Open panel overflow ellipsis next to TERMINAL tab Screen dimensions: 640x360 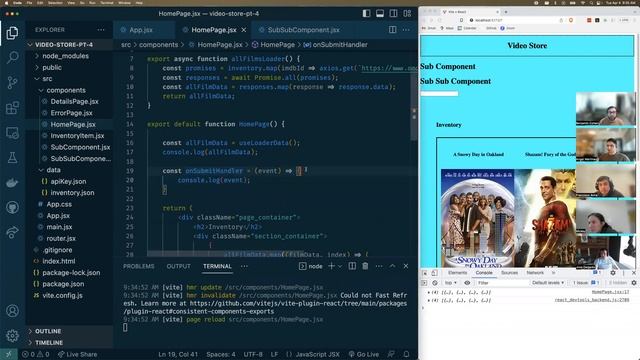click(244, 266)
